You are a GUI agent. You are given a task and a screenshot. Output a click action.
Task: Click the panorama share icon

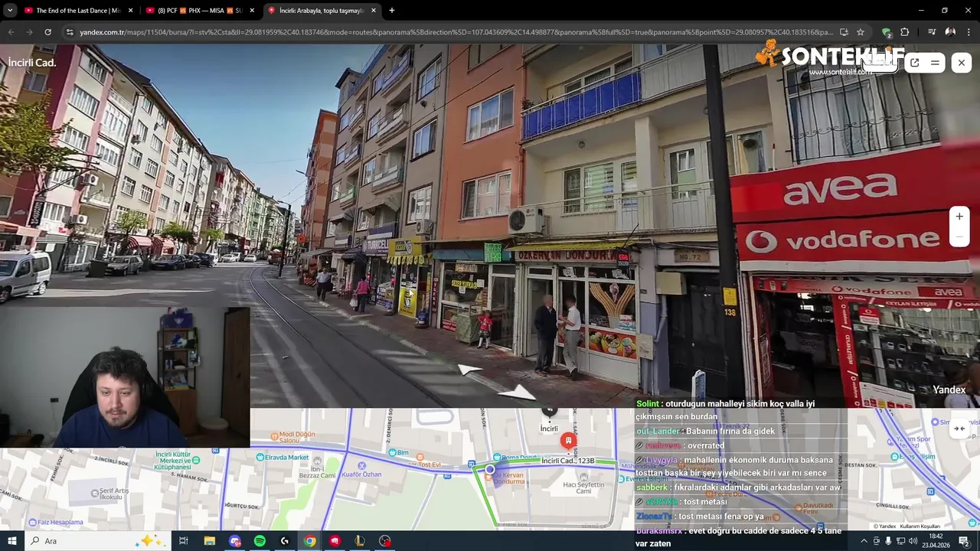coord(914,63)
